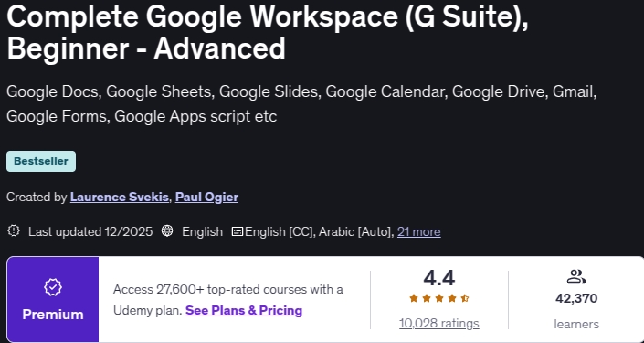Click the five-star rating stars
The image size is (644, 343).
click(x=439, y=298)
